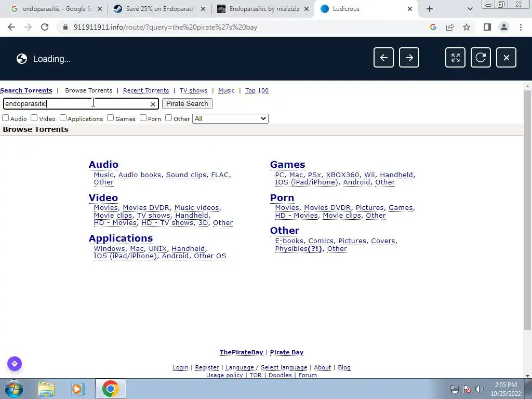532x399 pixels.
Task: Open the Chrome profile avatar
Action: point(504,27)
